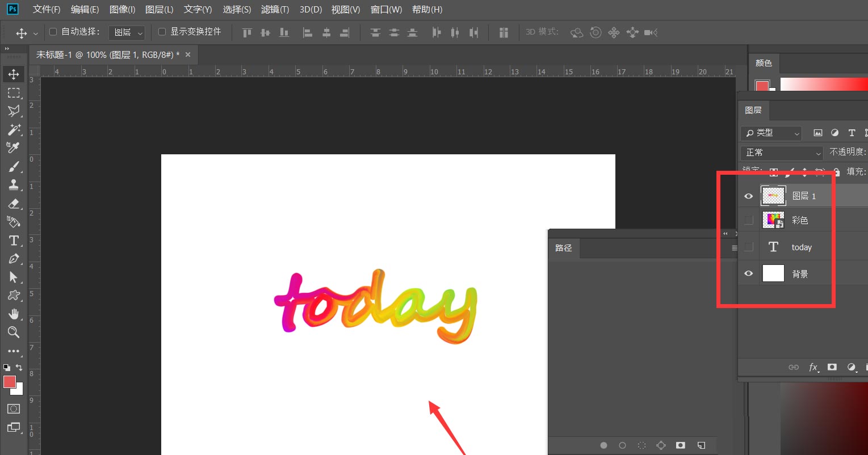Open Paths panel menu
This screenshot has height=455, width=868.
[735, 248]
